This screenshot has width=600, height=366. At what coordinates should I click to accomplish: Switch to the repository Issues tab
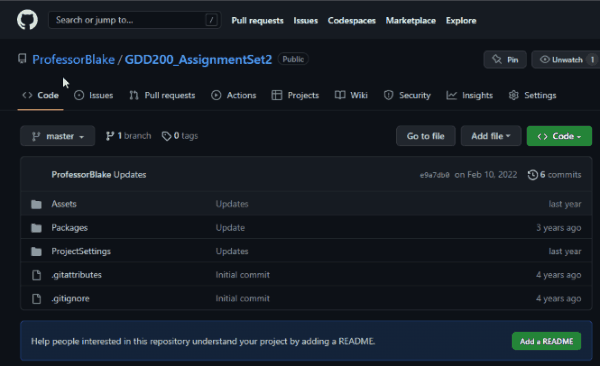pyautogui.click(x=94, y=95)
